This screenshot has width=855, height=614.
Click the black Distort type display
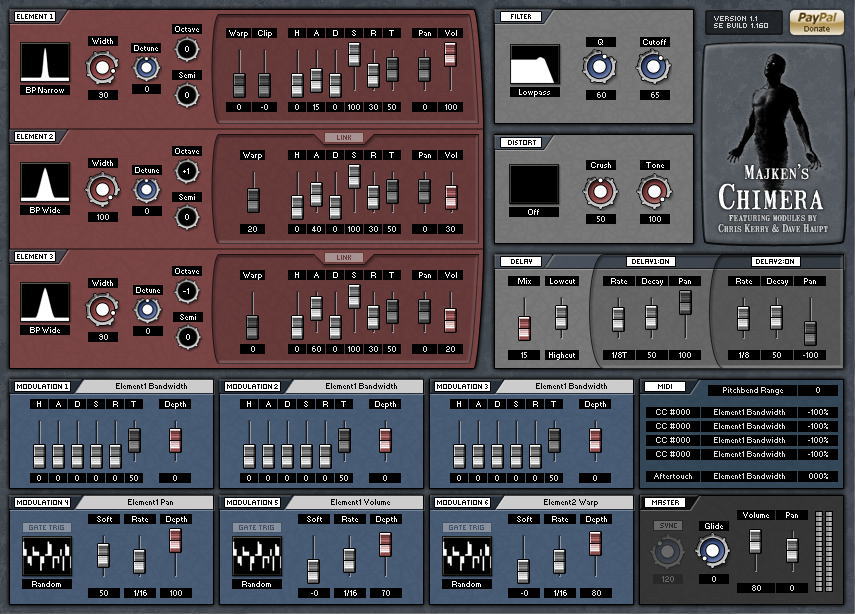click(534, 184)
